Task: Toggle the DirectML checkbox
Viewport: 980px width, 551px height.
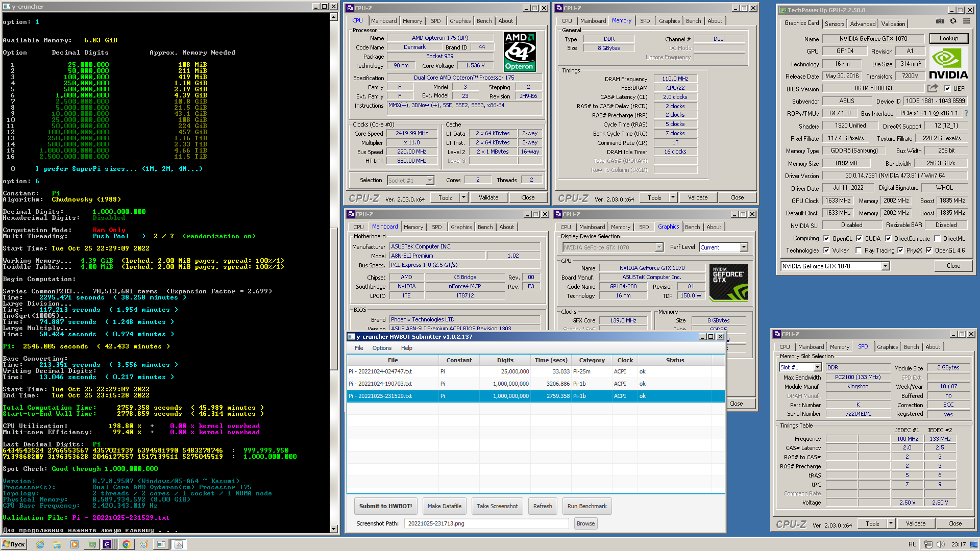Action: [937, 238]
